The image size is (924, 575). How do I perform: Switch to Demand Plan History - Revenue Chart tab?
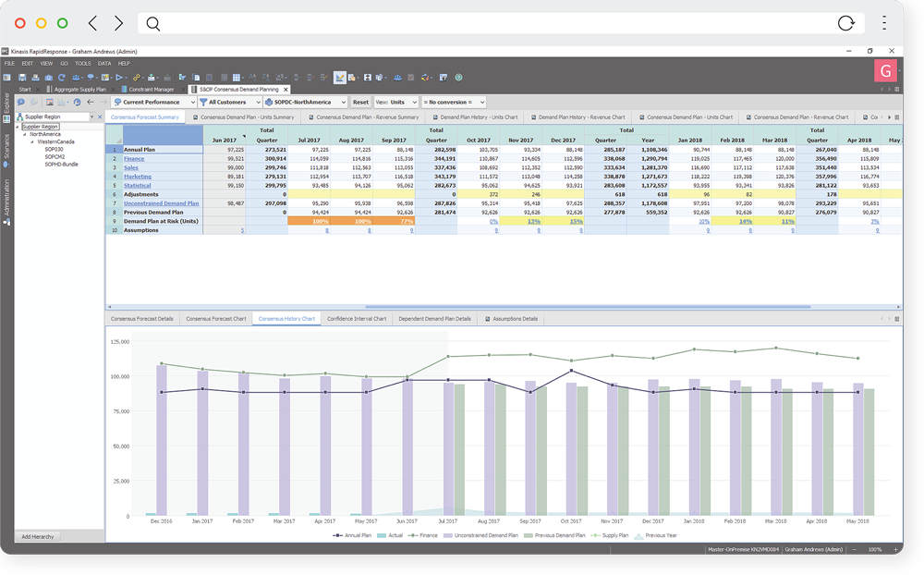click(577, 117)
